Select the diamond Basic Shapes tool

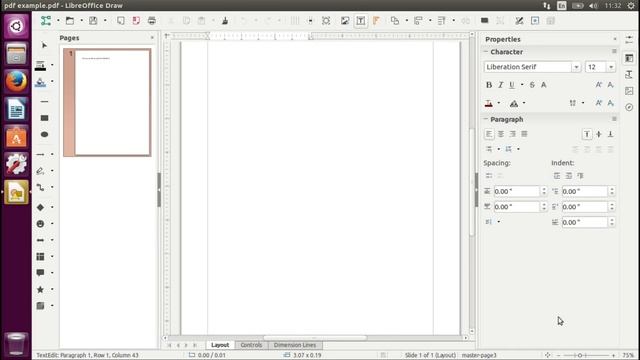[x=40, y=207]
